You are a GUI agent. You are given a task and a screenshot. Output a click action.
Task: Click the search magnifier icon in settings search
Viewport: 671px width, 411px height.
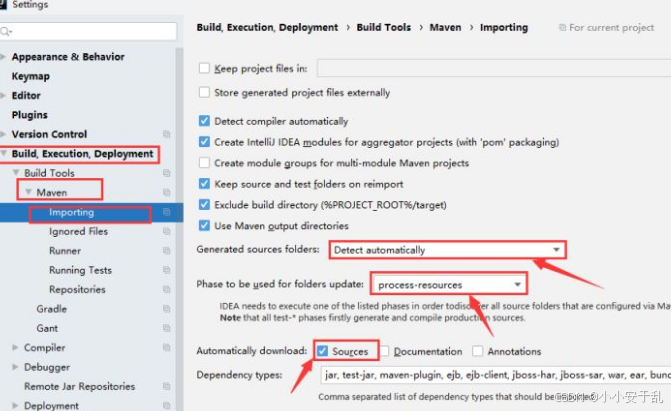(6, 31)
